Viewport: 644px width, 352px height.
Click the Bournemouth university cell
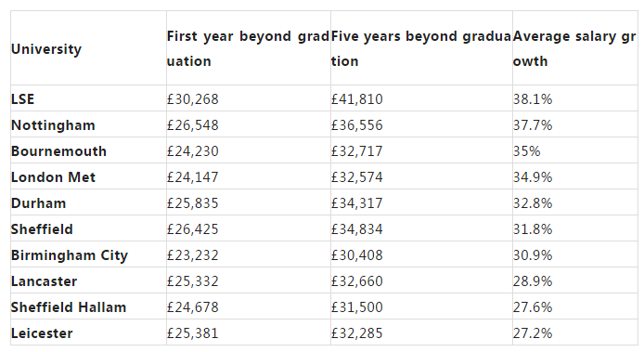coord(58,150)
